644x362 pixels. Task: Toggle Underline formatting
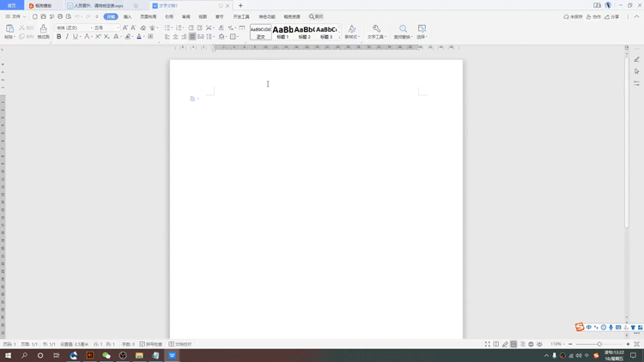tap(76, 37)
